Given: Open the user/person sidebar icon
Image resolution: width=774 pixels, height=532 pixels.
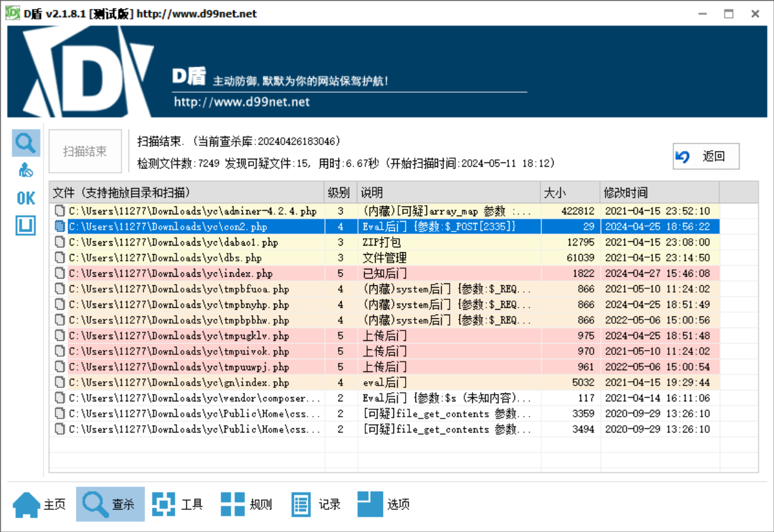Looking at the screenshot, I should point(26,170).
